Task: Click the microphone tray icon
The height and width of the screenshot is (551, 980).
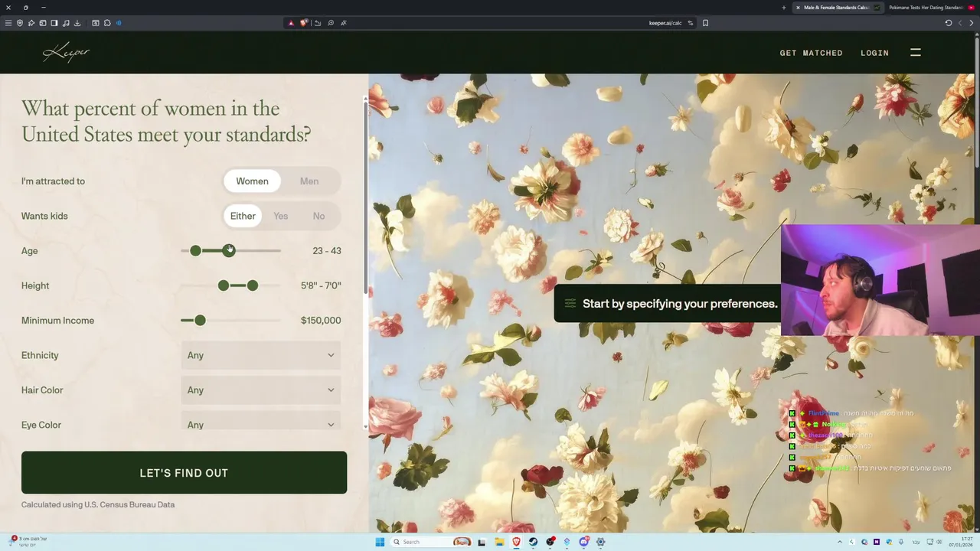Action: [x=901, y=542]
